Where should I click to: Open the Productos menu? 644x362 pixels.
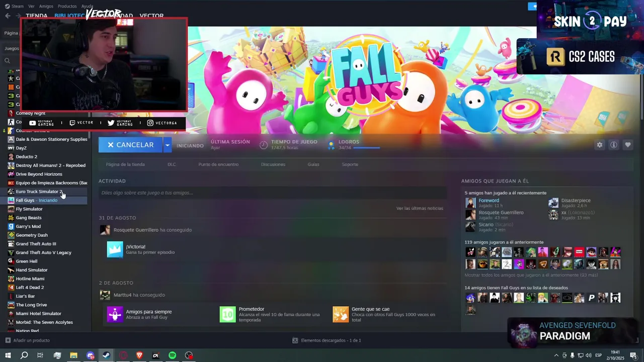[x=67, y=6]
